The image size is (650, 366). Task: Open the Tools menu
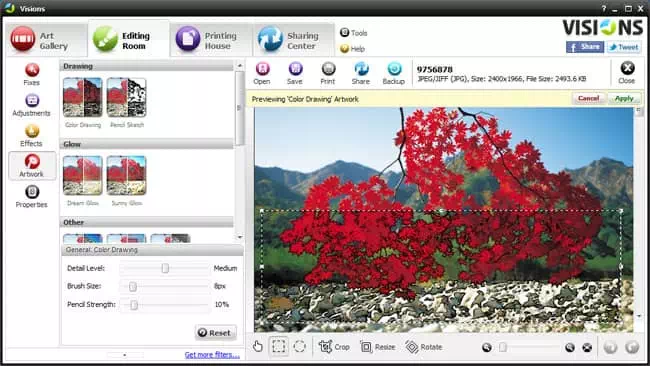click(x=354, y=33)
